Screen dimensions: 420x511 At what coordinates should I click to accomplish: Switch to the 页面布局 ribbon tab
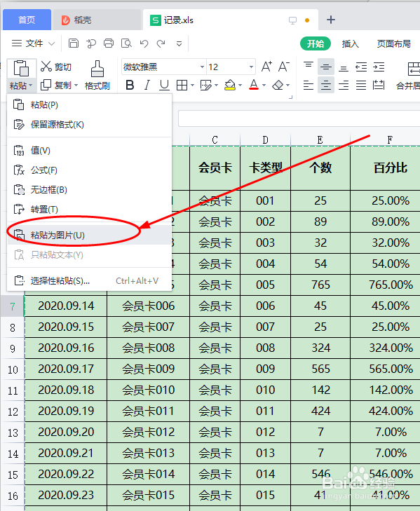393,43
